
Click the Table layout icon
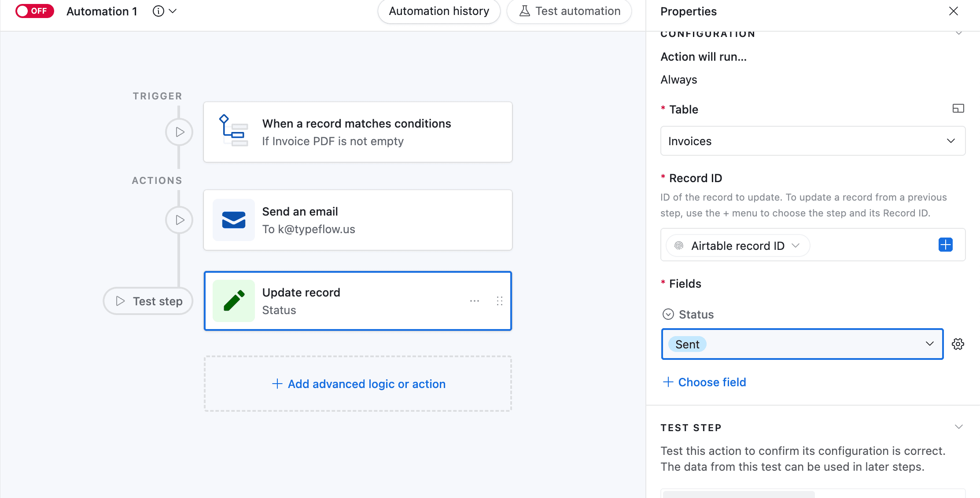(958, 108)
